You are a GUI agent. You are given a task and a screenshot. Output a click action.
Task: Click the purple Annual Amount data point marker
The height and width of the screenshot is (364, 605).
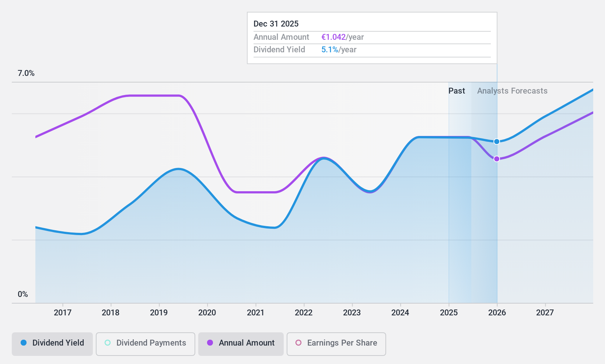(497, 159)
